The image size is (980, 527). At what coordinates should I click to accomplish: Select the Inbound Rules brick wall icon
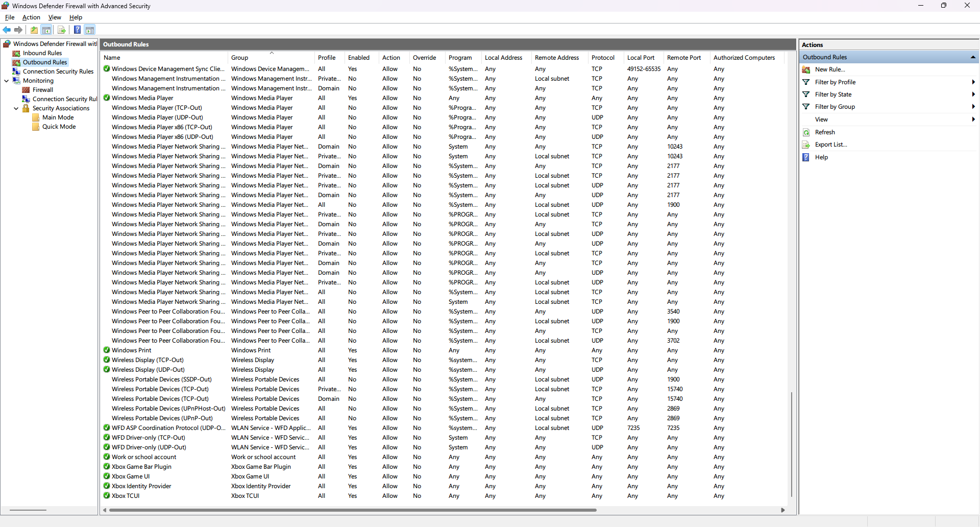pyautogui.click(x=16, y=53)
